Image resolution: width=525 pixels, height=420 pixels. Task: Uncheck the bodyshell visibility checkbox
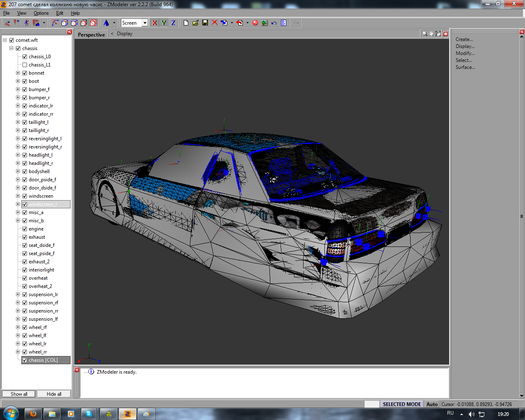25,171
